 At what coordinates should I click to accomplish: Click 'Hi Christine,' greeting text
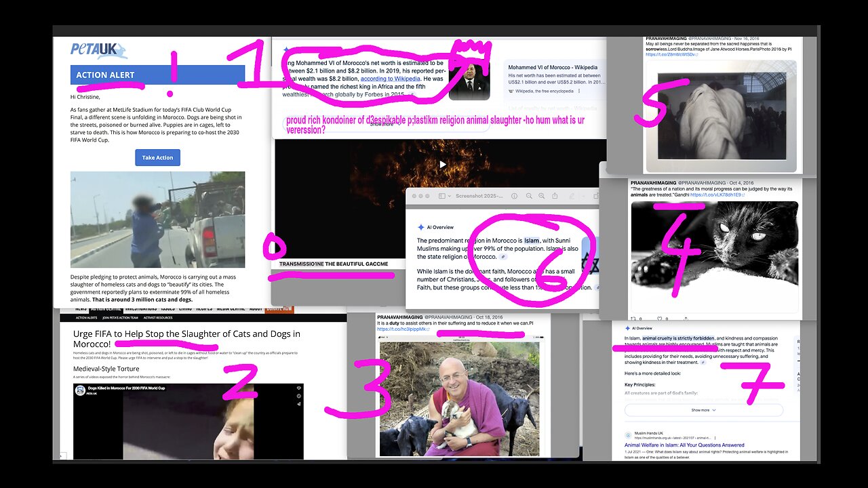85,97
